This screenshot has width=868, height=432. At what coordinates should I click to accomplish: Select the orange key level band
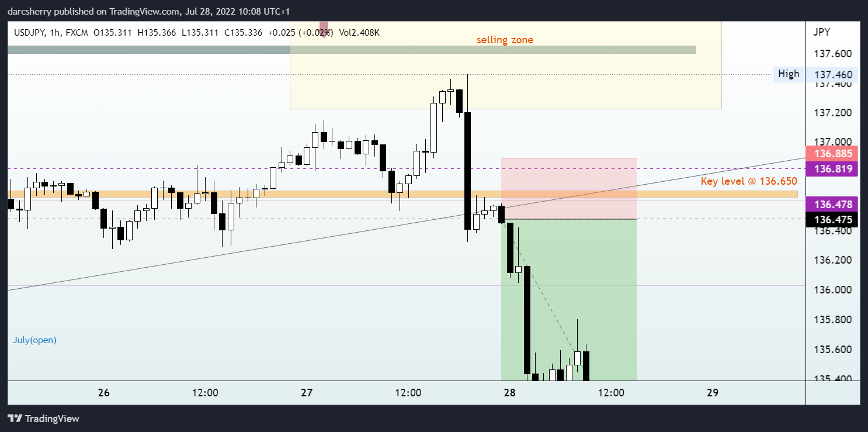pos(402,194)
